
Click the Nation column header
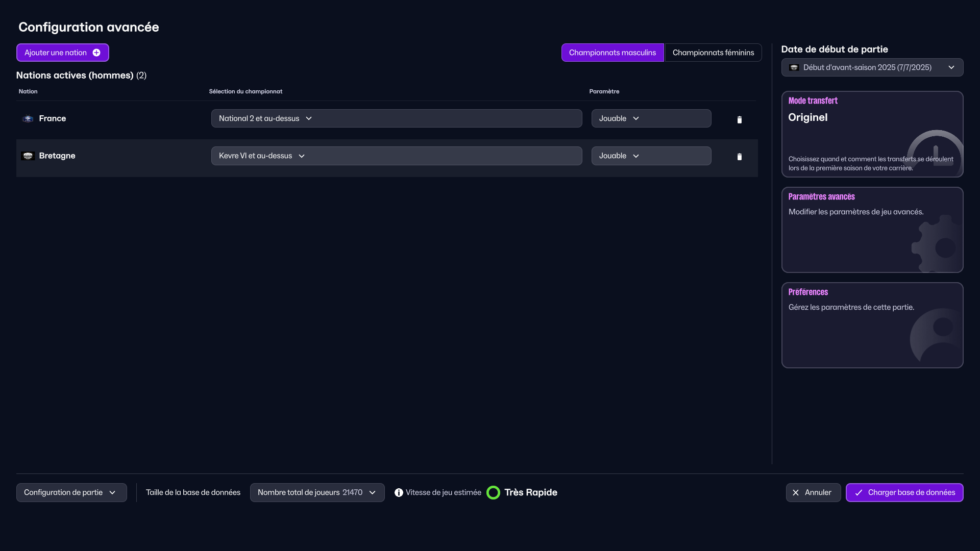28,91
